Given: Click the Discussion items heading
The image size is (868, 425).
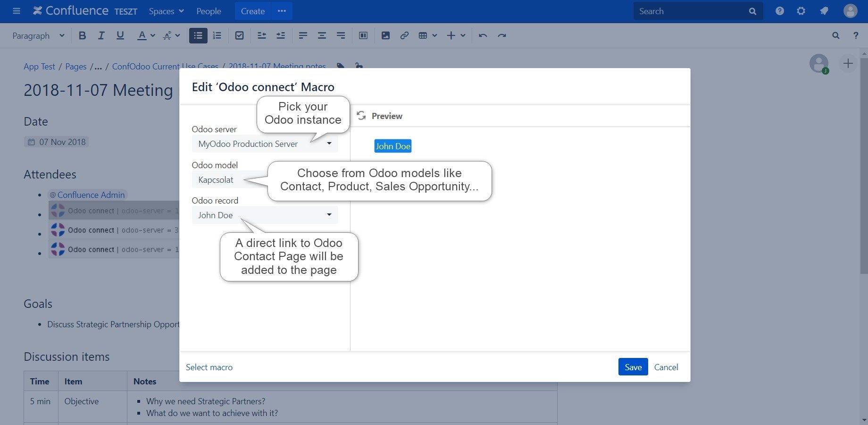Looking at the screenshot, I should 67,357.
